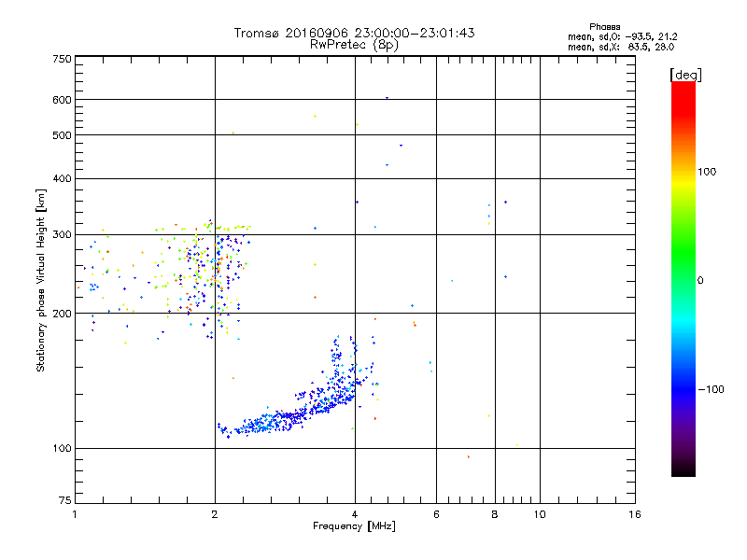The width and height of the screenshot is (747, 560).
Task: Click the colorbar tick label '-100'
Action: coord(711,389)
